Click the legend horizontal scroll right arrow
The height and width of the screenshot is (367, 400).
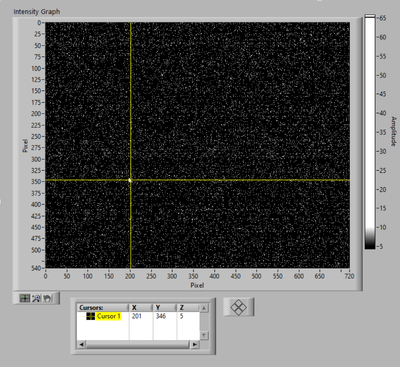195,344
